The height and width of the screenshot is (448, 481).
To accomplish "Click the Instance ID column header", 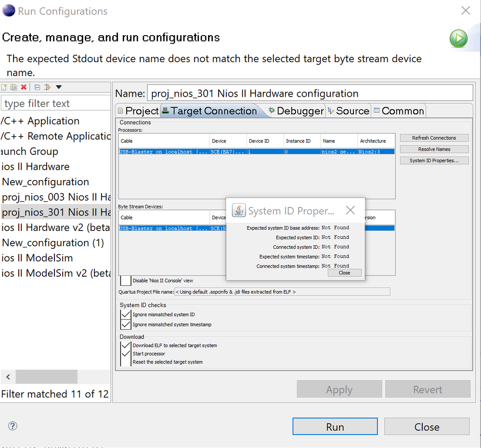I will pos(302,141).
